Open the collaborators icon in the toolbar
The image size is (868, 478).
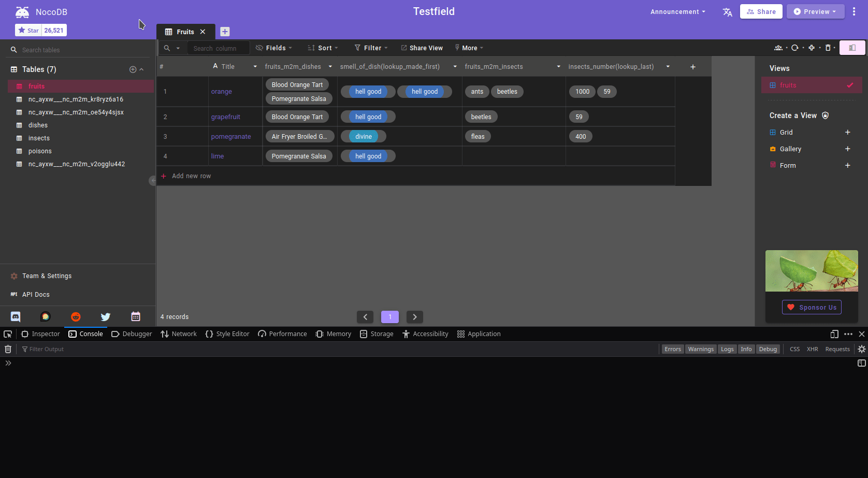point(778,48)
